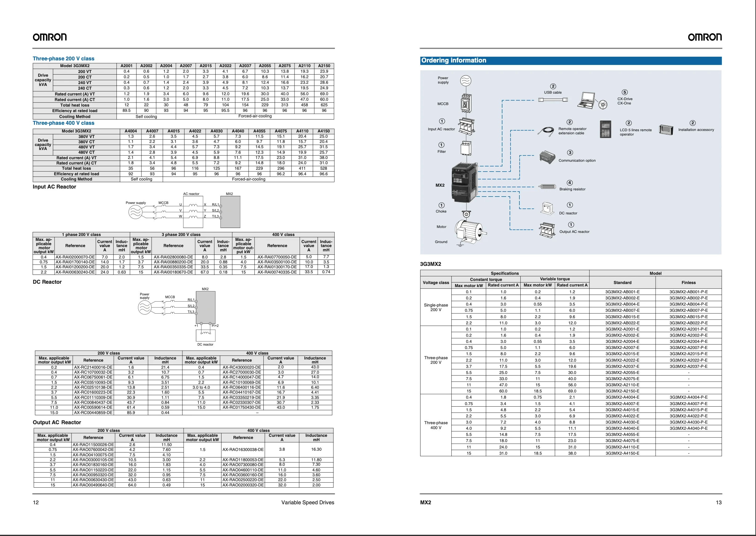The height and width of the screenshot is (536, 756).
Task: Click the Three-phase 400 V class heading
Action: pos(63,123)
